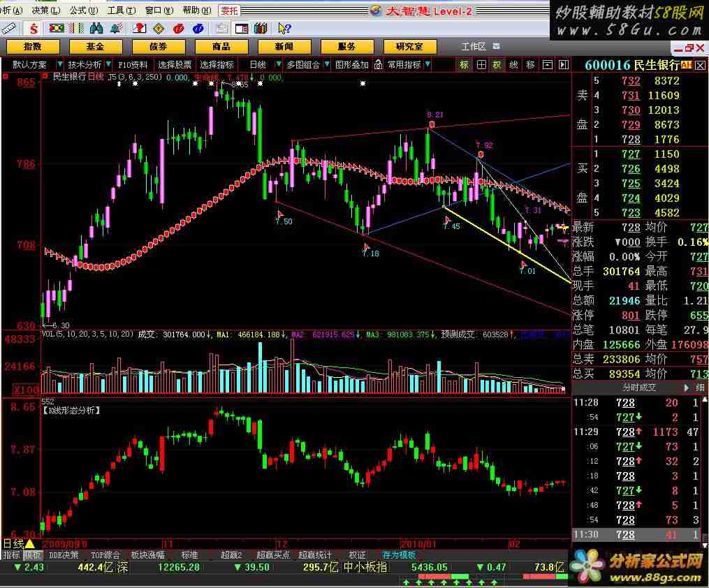The width and height of the screenshot is (709, 588).
Task: Click the 债券 yellow button
Action: (x=159, y=47)
